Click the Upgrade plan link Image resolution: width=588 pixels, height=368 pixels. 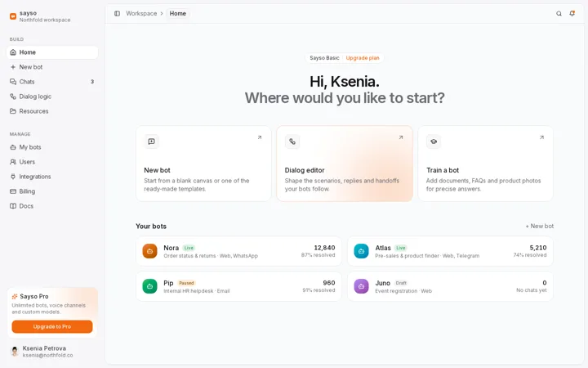point(363,58)
